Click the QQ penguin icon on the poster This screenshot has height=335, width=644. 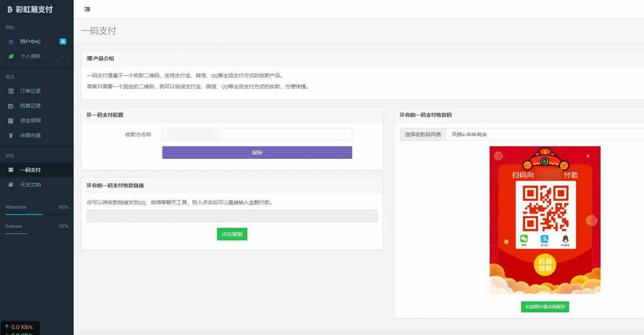coord(565,239)
